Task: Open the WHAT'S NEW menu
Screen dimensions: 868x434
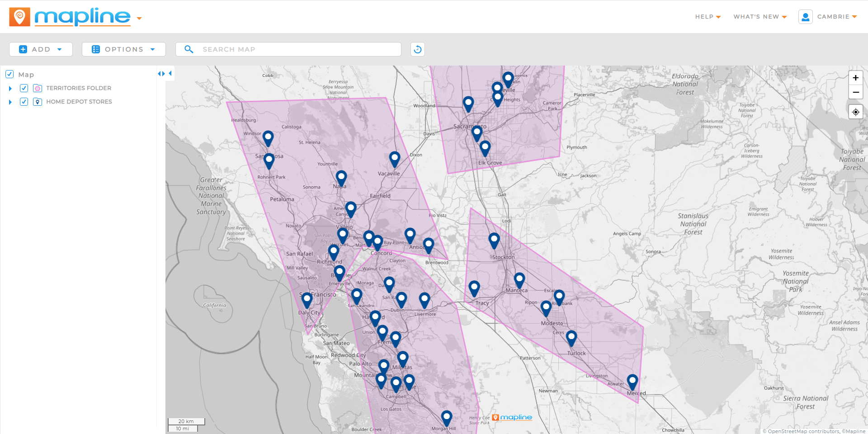Action: [x=760, y=17]
